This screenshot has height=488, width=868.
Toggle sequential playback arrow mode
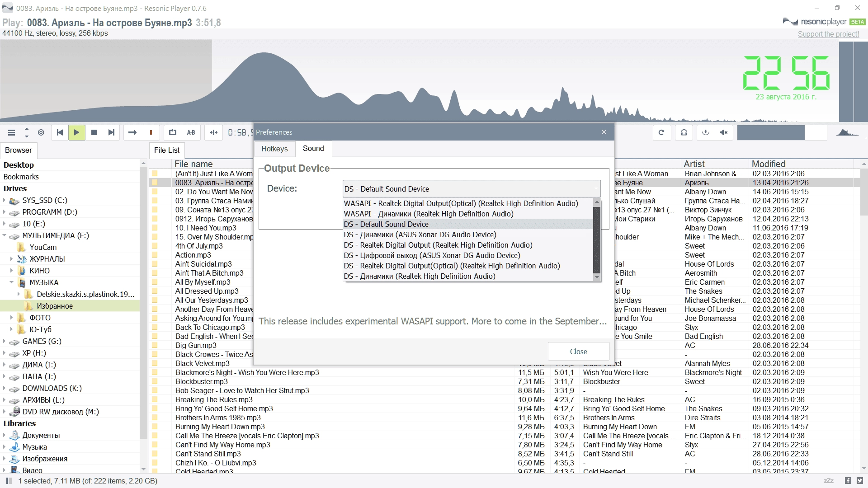(132, 132)
